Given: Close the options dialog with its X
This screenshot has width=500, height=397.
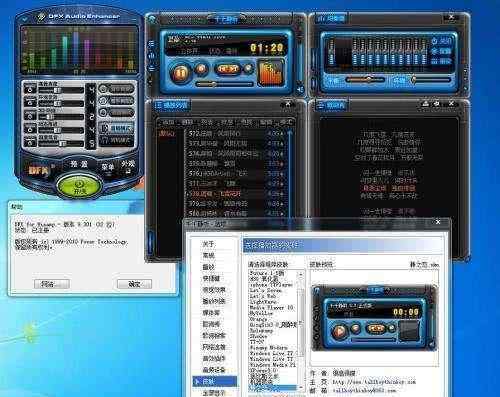Looking at the screenshot, I should coord(438,222).
